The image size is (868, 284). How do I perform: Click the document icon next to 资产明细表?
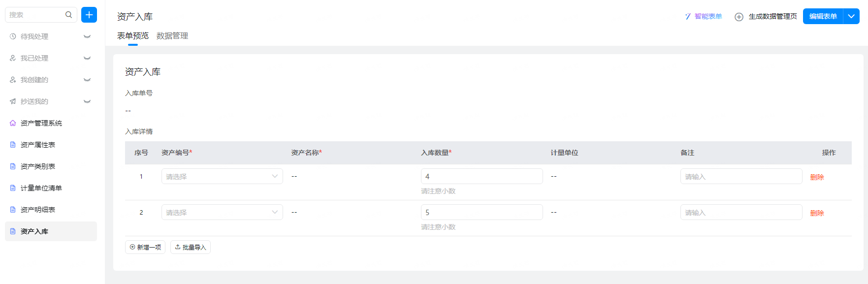tap(13, 210)
